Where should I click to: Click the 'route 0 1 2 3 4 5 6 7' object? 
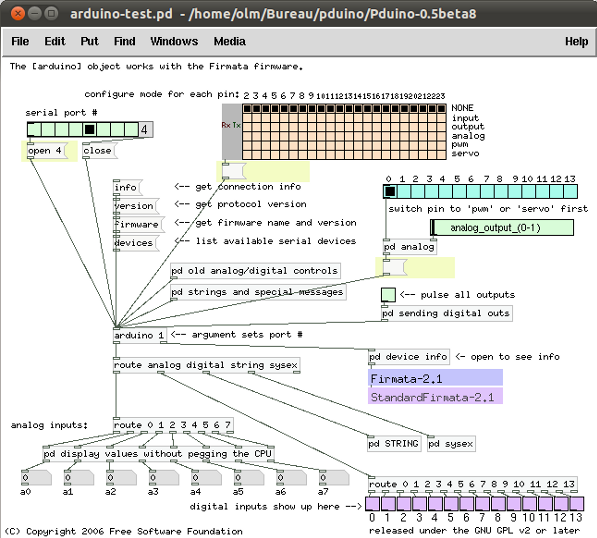[173, 425]
